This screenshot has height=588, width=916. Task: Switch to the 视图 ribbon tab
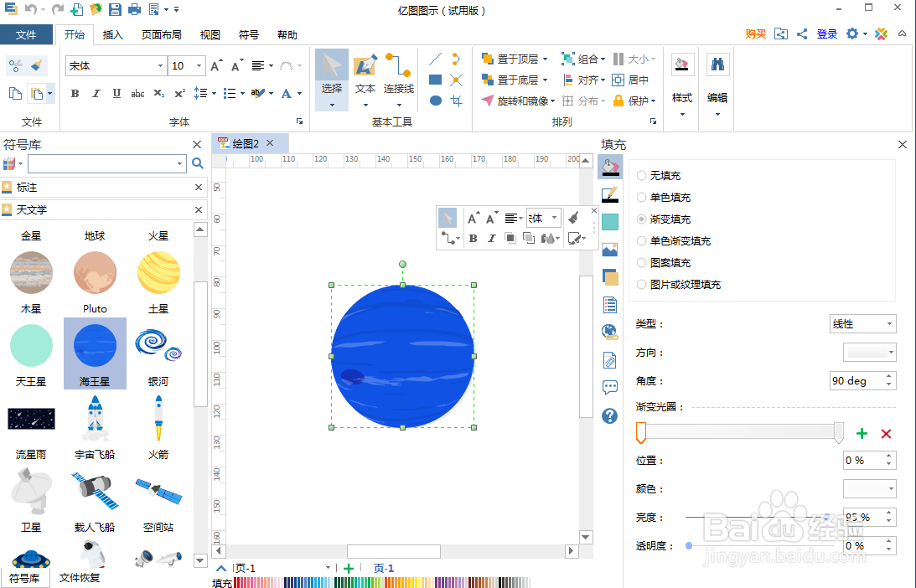210,35
